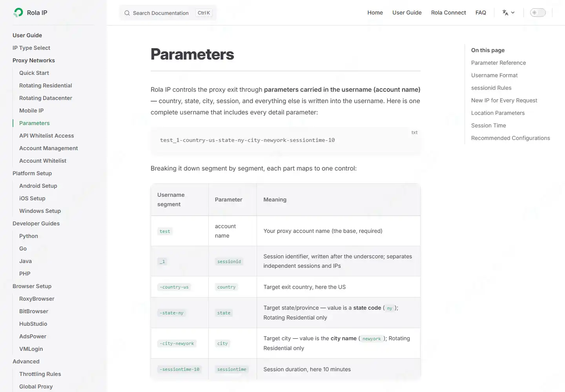The width and height of the screenshot is (565, 392).
Task: Open AdsPower setup page
Action: [x=33, y=336]
